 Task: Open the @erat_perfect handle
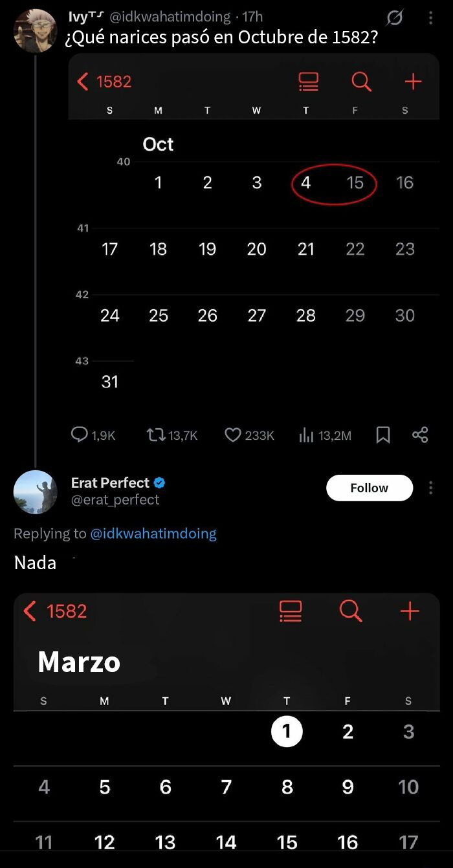(x=115, y=499)
